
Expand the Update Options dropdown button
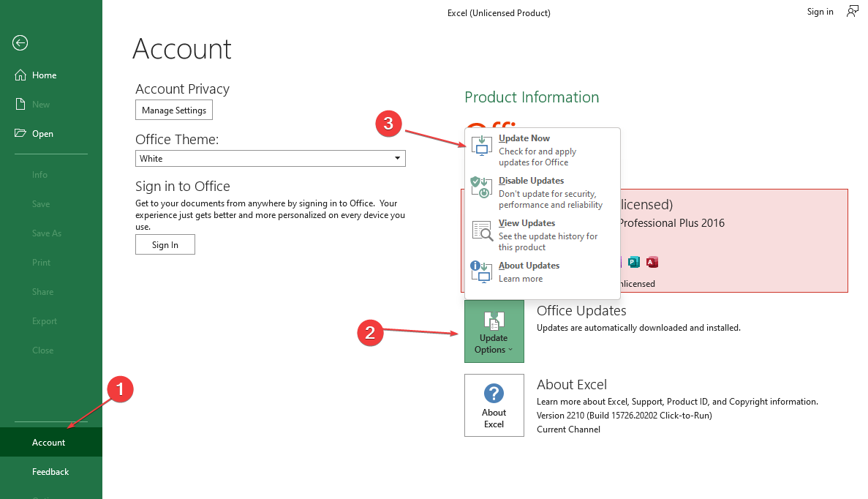[494, 331]
